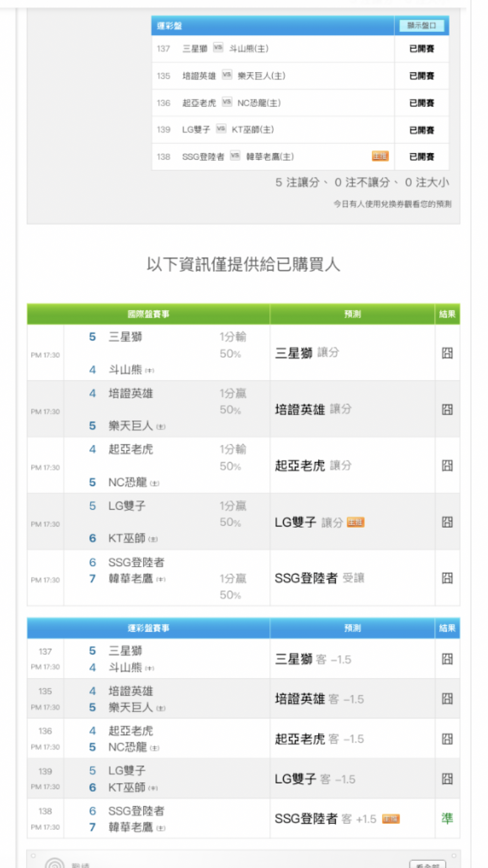Select the 國際盤賽事 table header
This screenshot has width=488, height=868.
[x=148, y=314]
